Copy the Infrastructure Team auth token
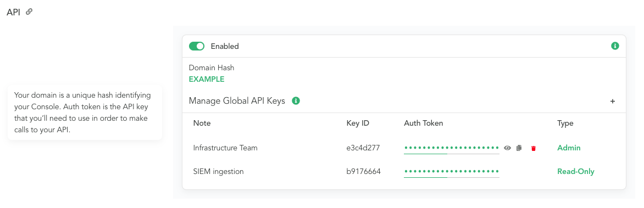 519,148
